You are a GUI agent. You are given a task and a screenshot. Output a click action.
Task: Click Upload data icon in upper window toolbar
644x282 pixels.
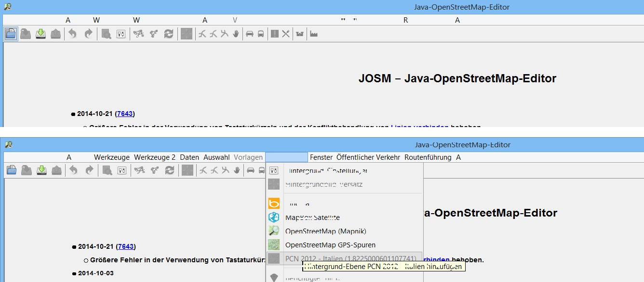(56, 34)
